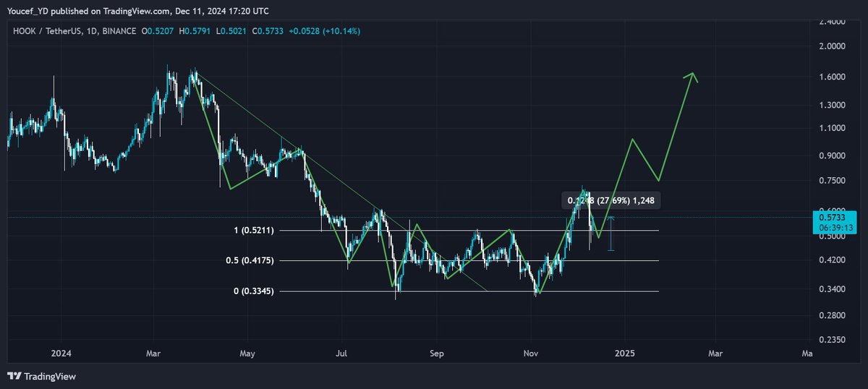
Task: Click the Mar label after 2025 on time axis
Action: point(715,354)
